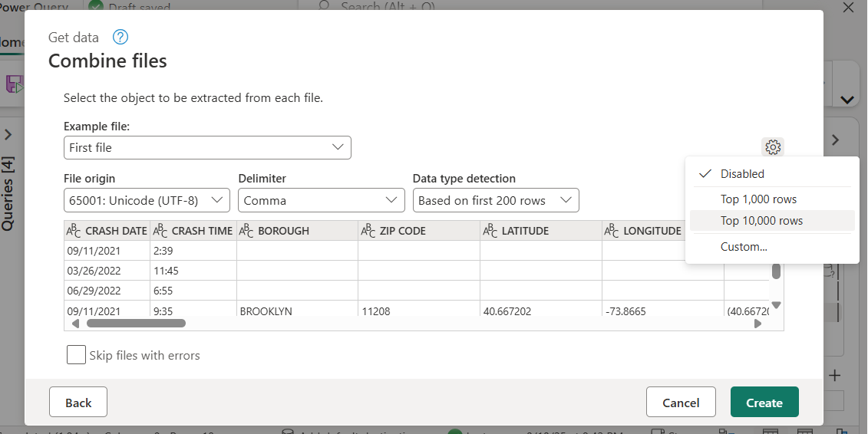Select the -73.8665 longitude cell
Screen dimensions: 868x434
pyautogui.click(x=663, y=309)
